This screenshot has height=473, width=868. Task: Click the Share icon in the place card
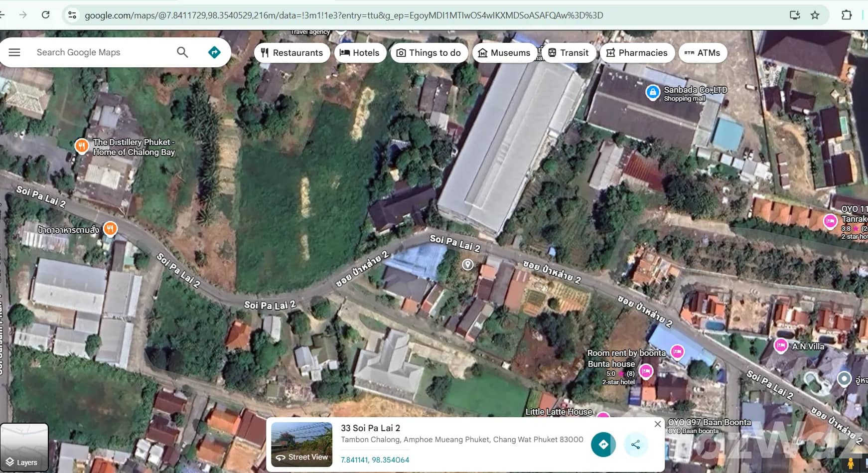636,444
